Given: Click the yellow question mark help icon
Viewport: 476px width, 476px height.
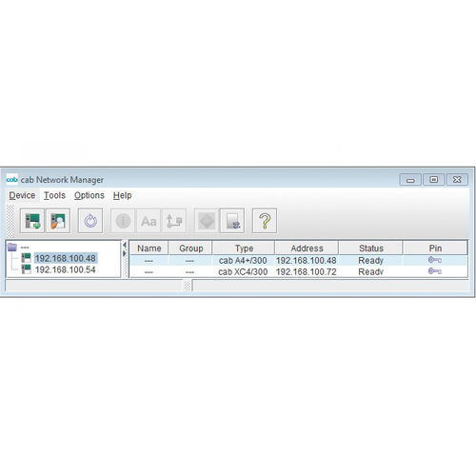Looking at the screenshot, I should point(265,221).
